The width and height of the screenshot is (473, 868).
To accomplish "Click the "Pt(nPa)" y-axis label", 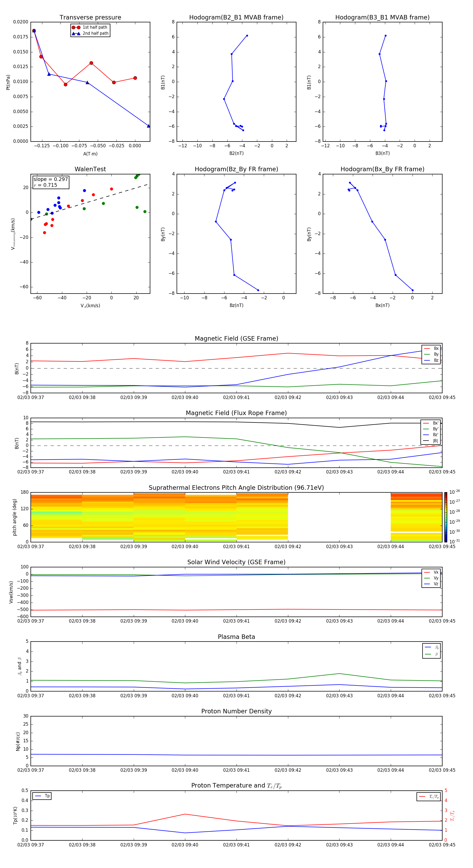I will click(8, 82).
